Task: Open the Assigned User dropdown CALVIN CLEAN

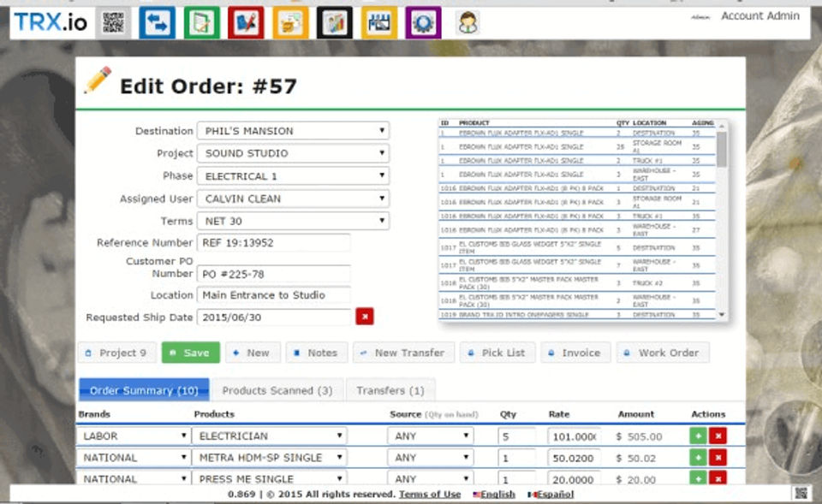Action: click(293, 199)
